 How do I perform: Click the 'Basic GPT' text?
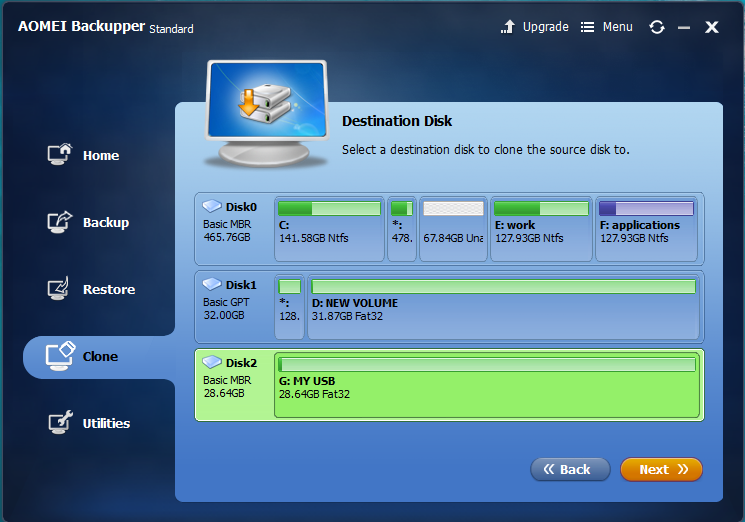point(226,302)
